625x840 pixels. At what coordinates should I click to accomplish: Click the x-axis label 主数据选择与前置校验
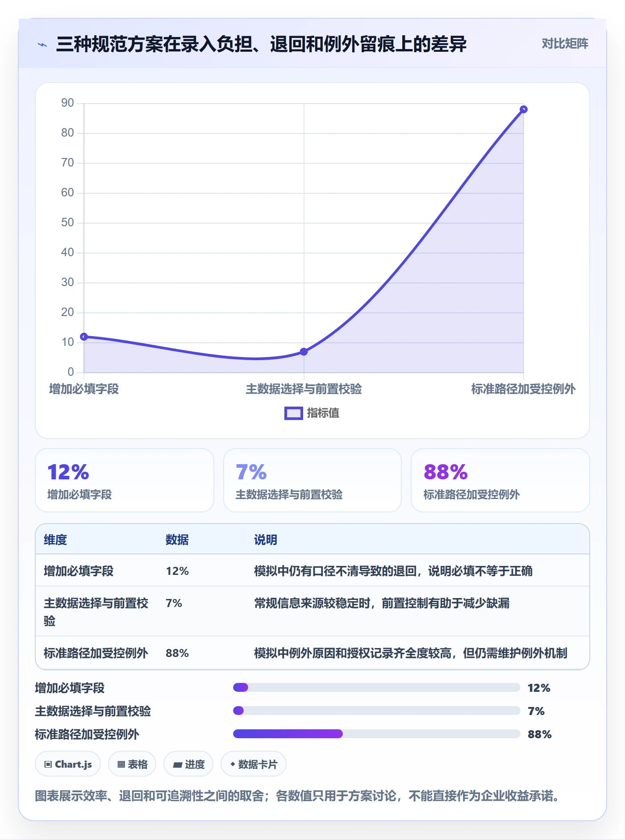(304, 389)
